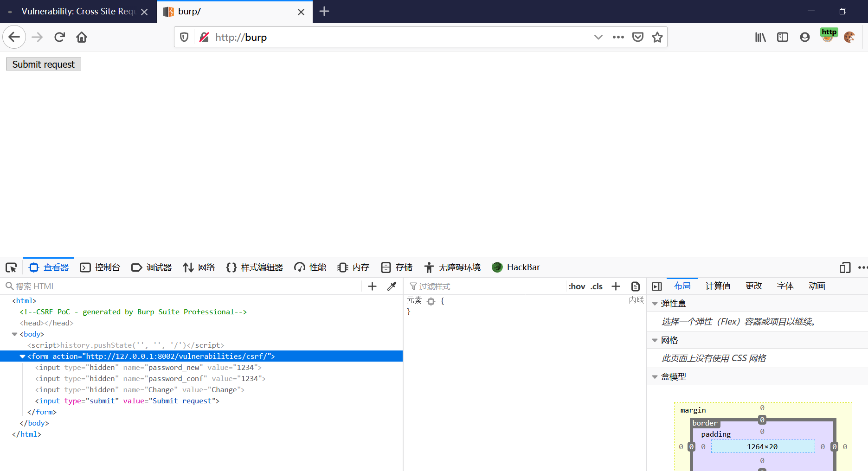Open the 样式编辑器 style editor tab
This screenshot has width=868, height=471.
coord(255,267)
